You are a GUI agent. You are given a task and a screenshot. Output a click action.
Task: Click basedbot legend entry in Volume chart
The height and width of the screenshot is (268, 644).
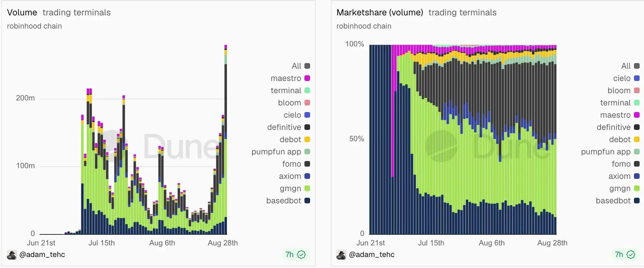(x=288, y=201)
